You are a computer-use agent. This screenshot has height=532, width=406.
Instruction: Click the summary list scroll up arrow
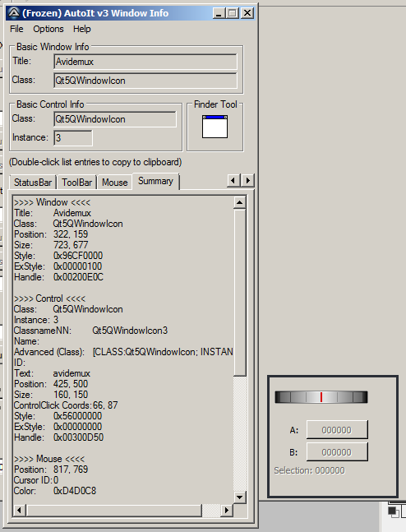[x=239, y=202]
